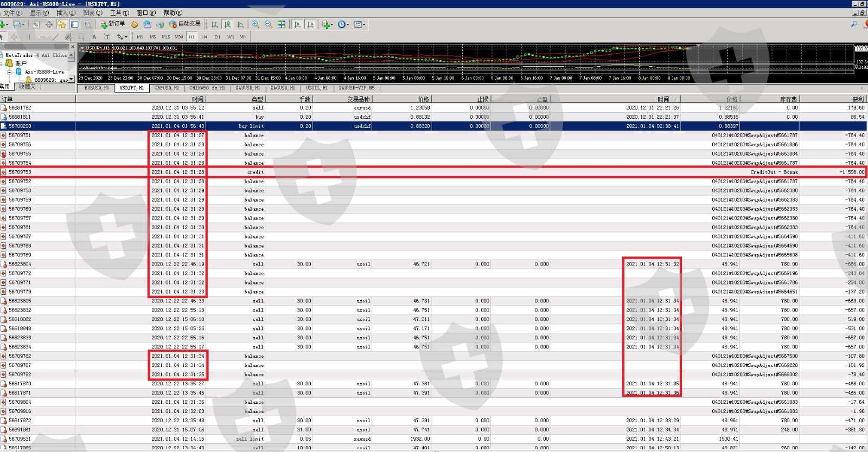This screenshot has width=868, height=452.
Task: Click the 新订单 new order button
Action: click(112, 24)
